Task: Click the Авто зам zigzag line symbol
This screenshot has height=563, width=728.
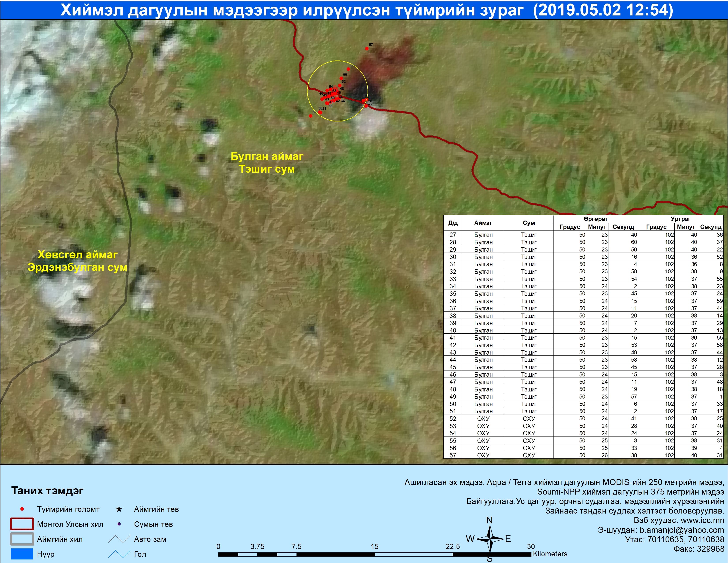Action: click(119, 539)
